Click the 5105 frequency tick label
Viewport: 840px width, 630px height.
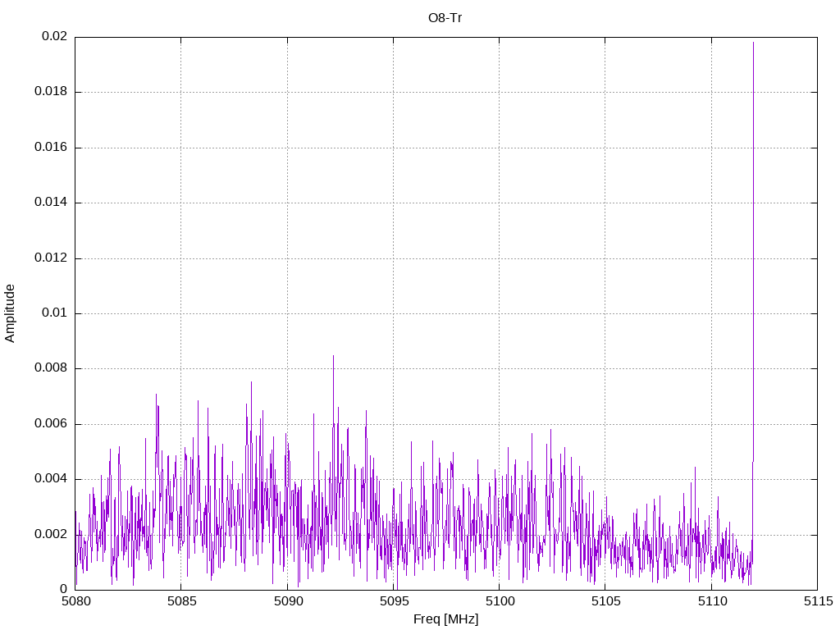[x=605, y=601]
